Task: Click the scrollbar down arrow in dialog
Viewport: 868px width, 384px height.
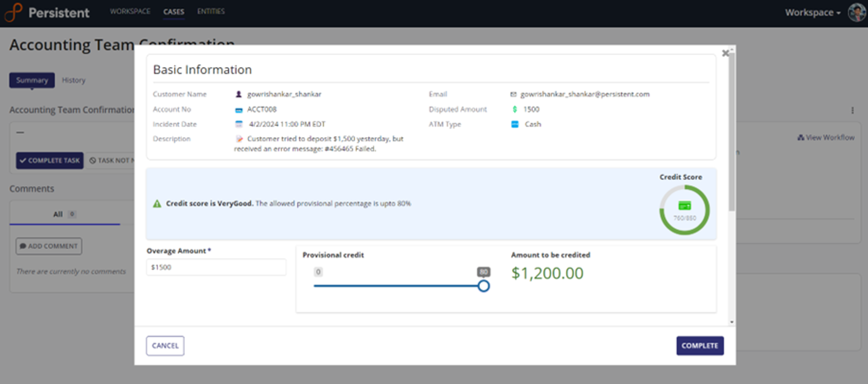Action: (x=731, y=322)
